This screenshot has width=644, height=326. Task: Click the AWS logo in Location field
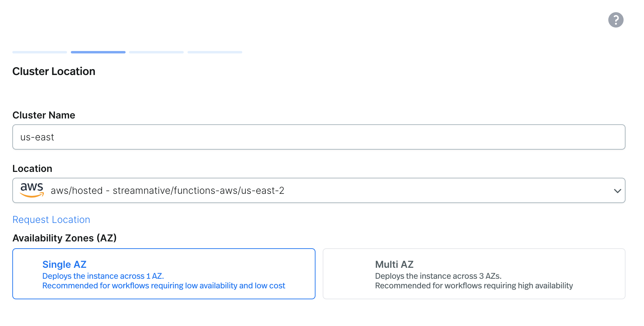click(x=32, y=190)
